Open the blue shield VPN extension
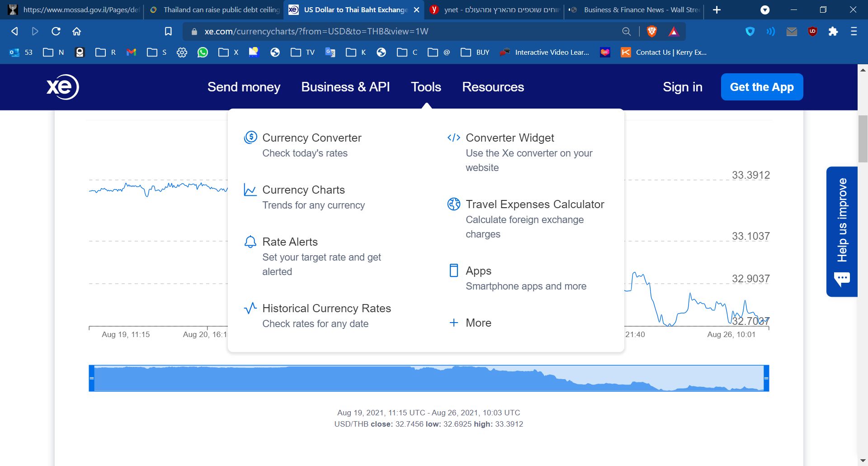The image size is (868, 466). coord(750,31)
